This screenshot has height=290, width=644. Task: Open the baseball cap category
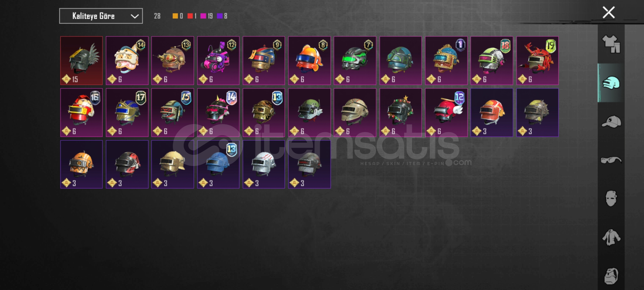[611, 121]
